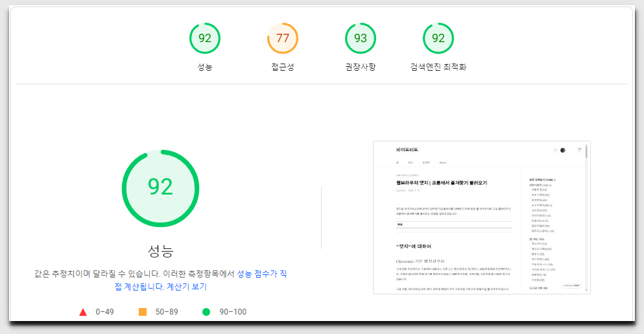Select the 50–89 legend range text
The height and width of the screenshot is (334, 644).
pyautogui.click(x=167, y=312)
